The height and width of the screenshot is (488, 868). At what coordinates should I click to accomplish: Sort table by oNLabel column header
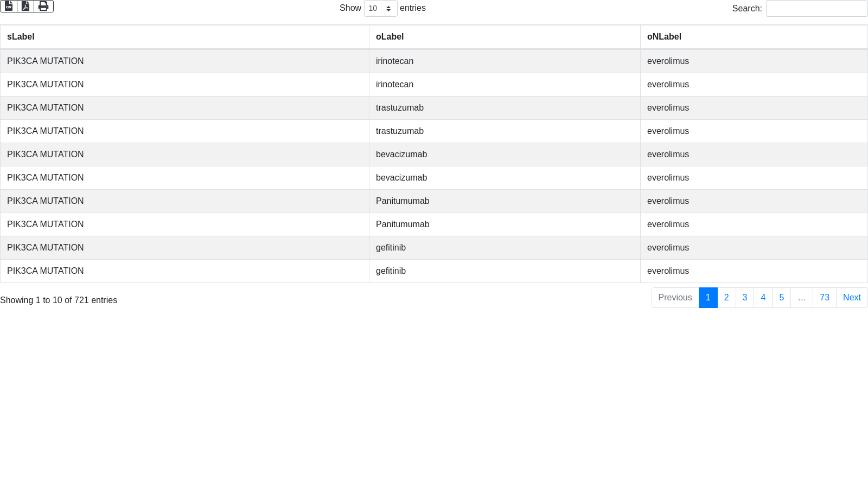pos(664,37)
